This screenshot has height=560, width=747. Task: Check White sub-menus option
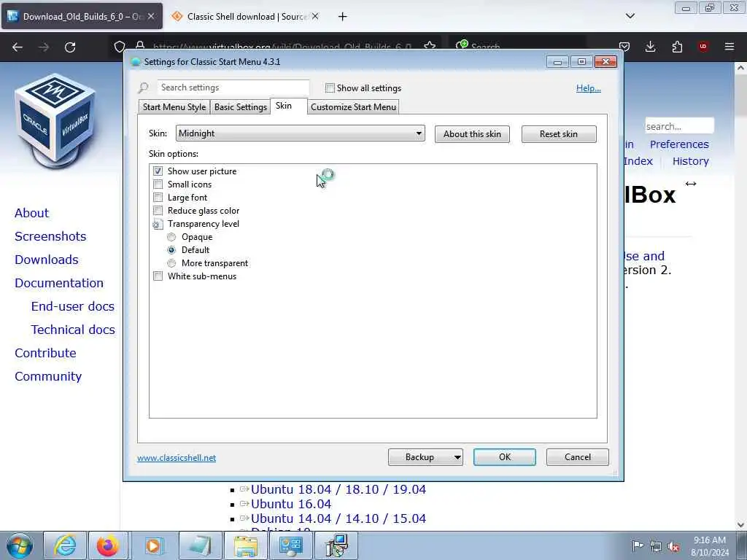(158, 276)
